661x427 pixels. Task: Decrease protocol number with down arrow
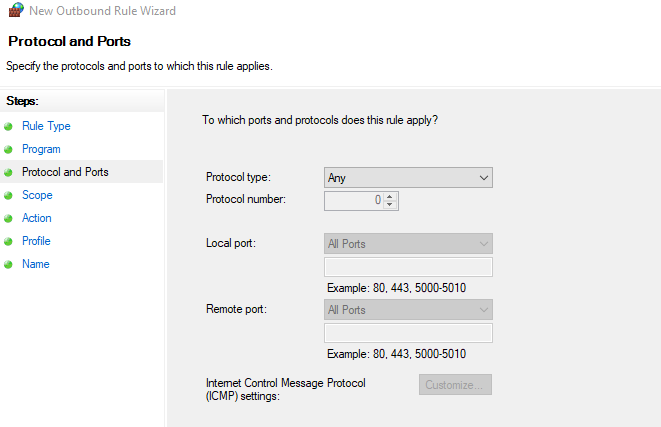390,205
